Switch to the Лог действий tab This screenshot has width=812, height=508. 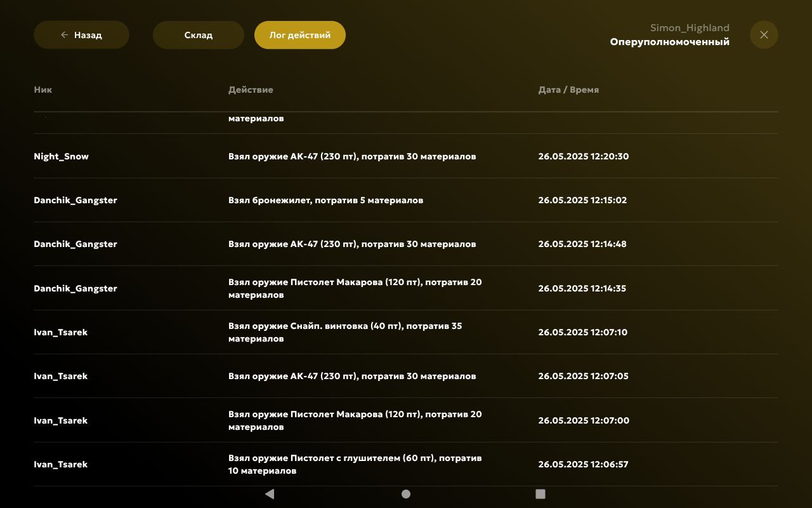click(300, 35)
